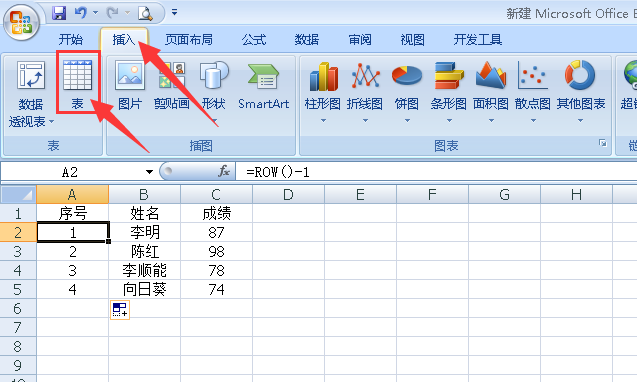Select cell containing 成绩
Image resolution: width=637 pixels, height=382 pixels.
tap(216, 213)
